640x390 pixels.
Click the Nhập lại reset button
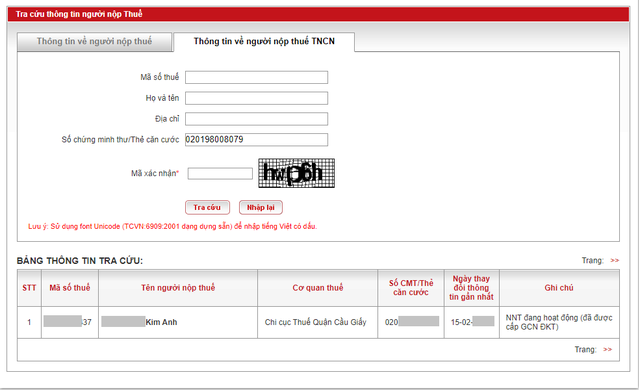click(x=260, y=207)
